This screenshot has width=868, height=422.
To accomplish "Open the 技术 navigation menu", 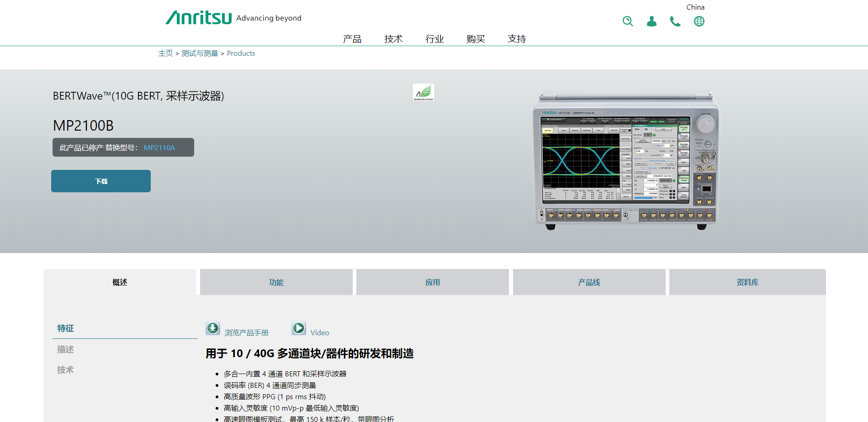I will 393,39.
